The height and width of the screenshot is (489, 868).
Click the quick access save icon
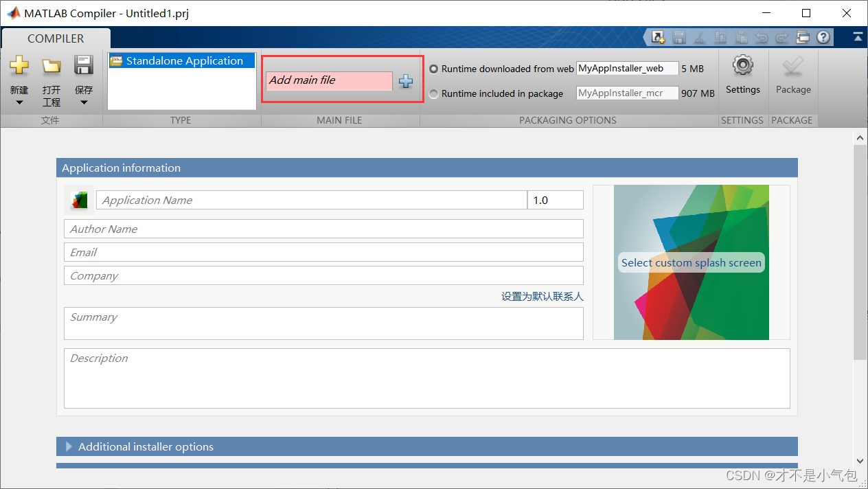679,38
